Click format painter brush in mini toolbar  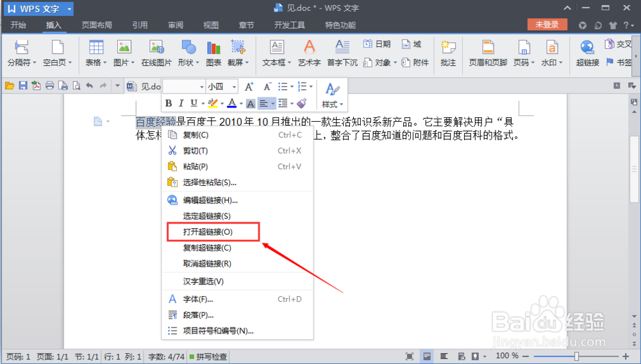coord(302,103)
